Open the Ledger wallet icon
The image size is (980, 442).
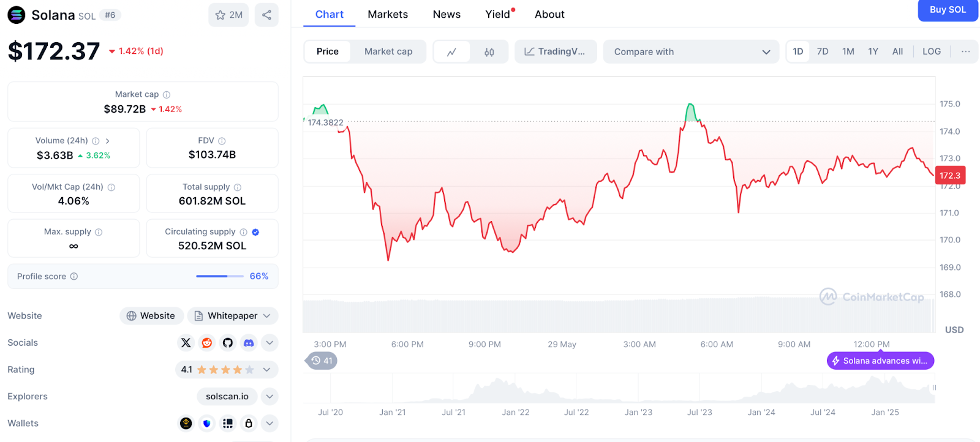tap(228, 423)
